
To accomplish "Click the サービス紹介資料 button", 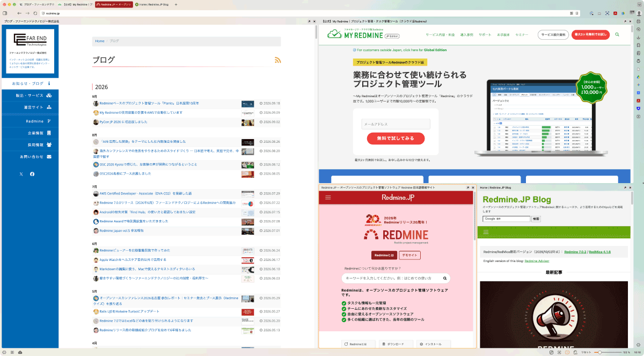I will [x=553, y=34].
